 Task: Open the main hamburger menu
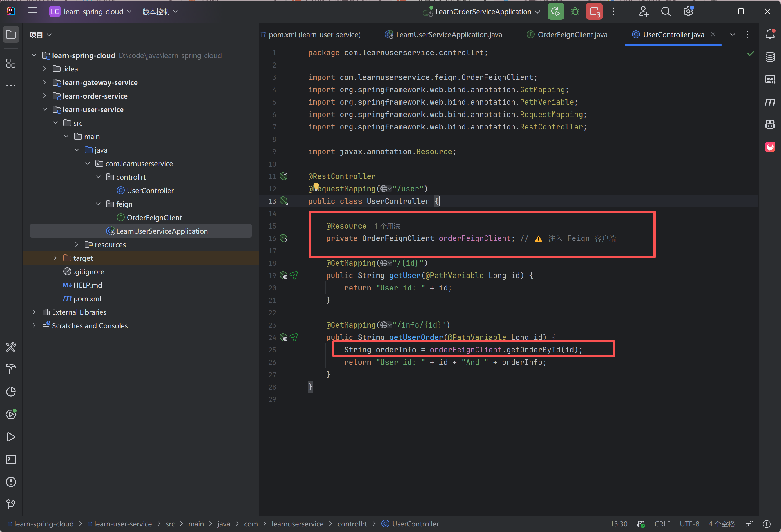[x=33, y=12]
